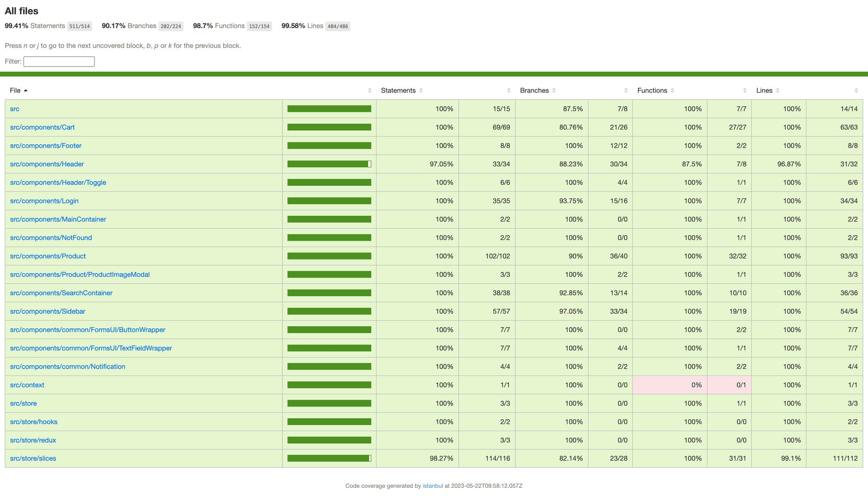The image size is (868, 496).
Task: Click the Header row coverage bar
Action: (x=329, y=164)
